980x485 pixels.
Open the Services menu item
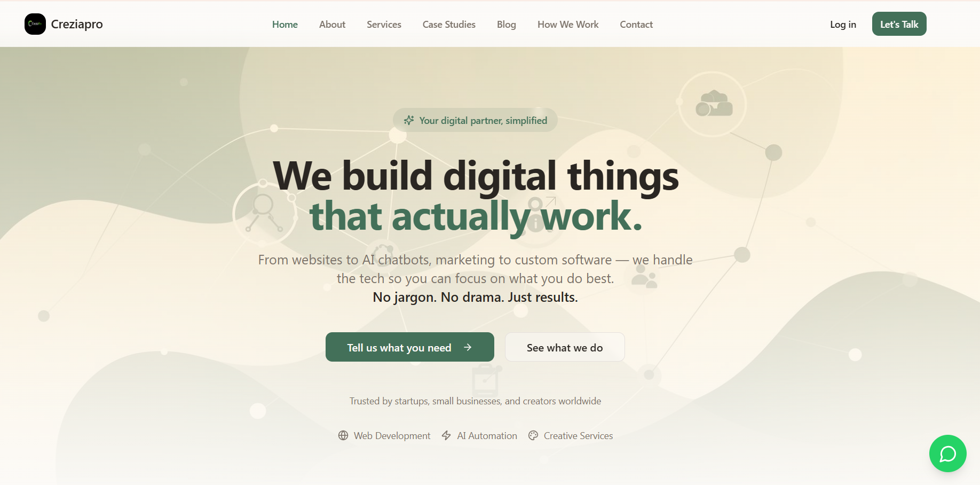[x=384, y=25]
